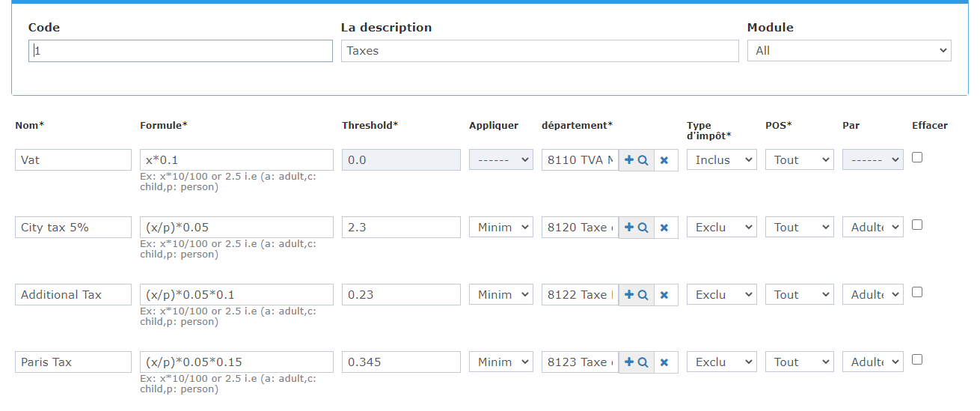The width and height of the screenshot is (980, 411).
Task: Click the add/search department icon in Vat row
Action: [636, 160]
